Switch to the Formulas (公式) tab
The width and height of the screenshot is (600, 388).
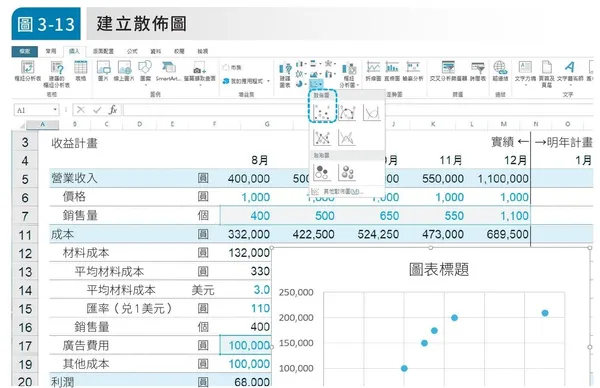click(132, 51)
